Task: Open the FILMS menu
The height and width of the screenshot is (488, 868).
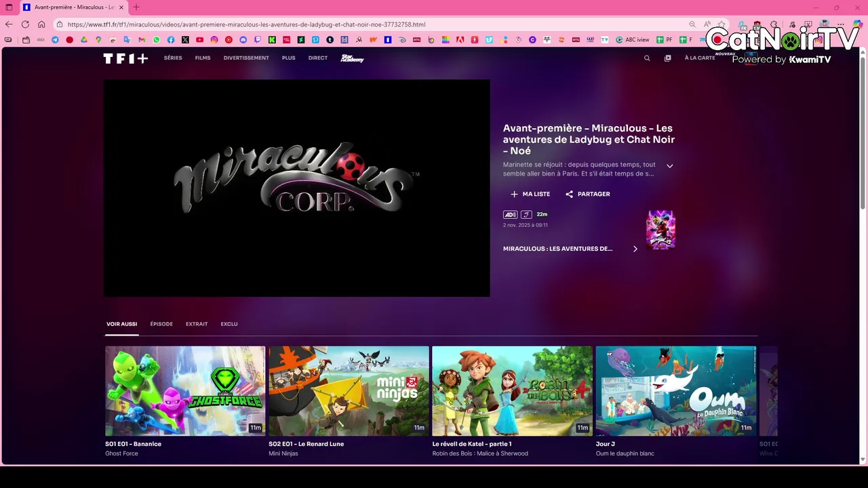Action: pos(203,58)
